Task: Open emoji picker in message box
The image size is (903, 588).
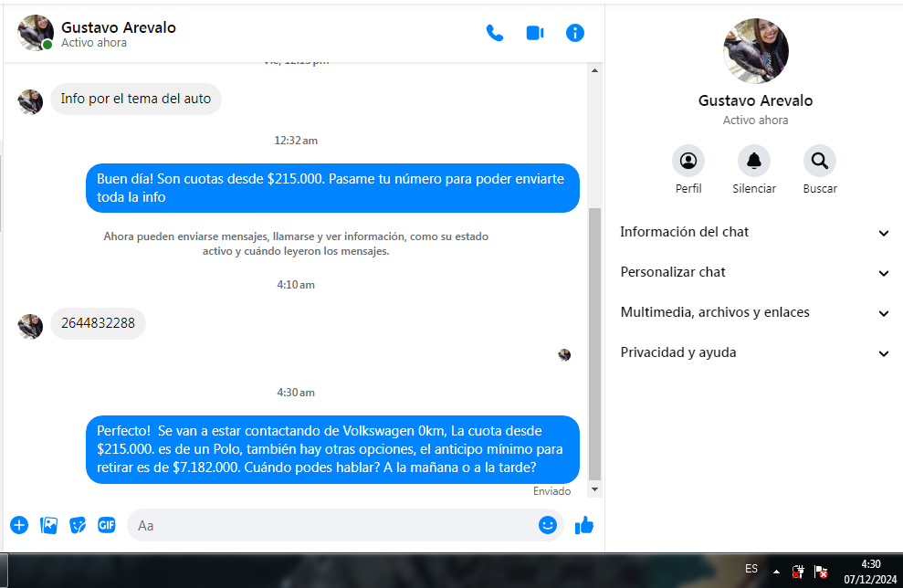Action: (548, 525)
